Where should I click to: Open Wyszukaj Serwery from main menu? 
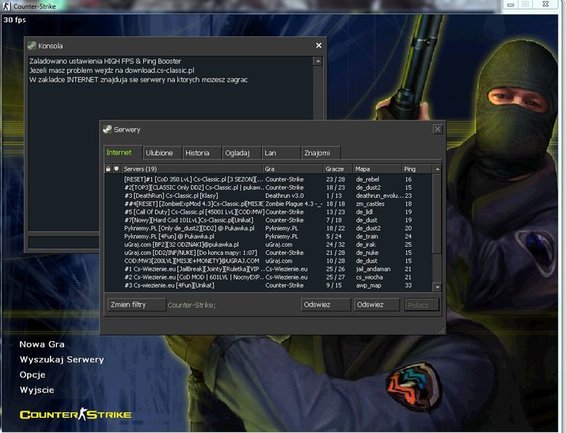click(62, 359)
